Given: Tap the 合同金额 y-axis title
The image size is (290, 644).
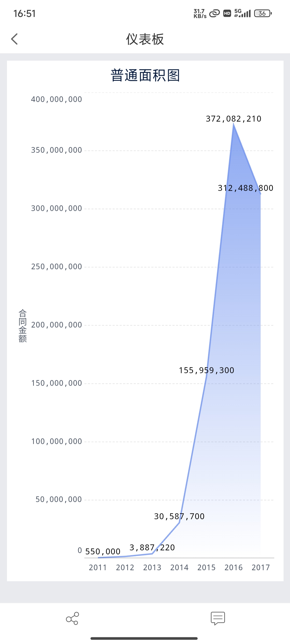Looking at the screenshot, I should point(23,326).
